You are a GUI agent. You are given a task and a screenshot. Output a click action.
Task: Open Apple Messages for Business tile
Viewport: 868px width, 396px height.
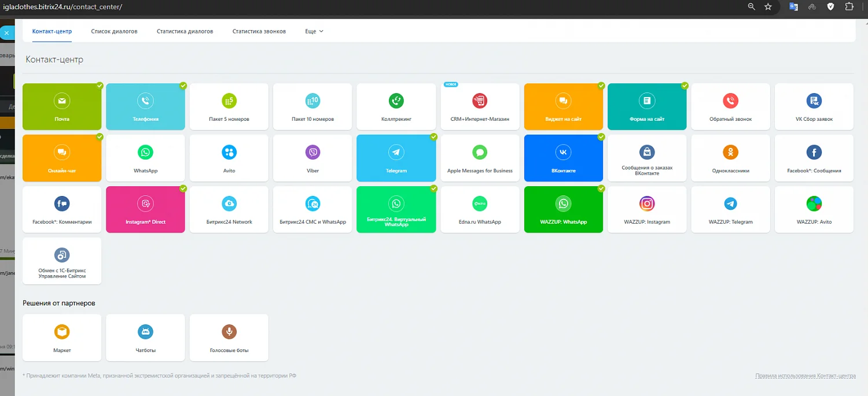480,158
